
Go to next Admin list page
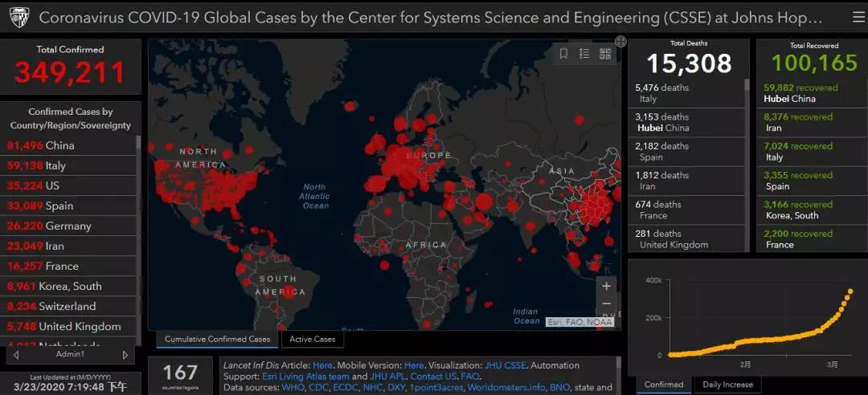(125, 354)
